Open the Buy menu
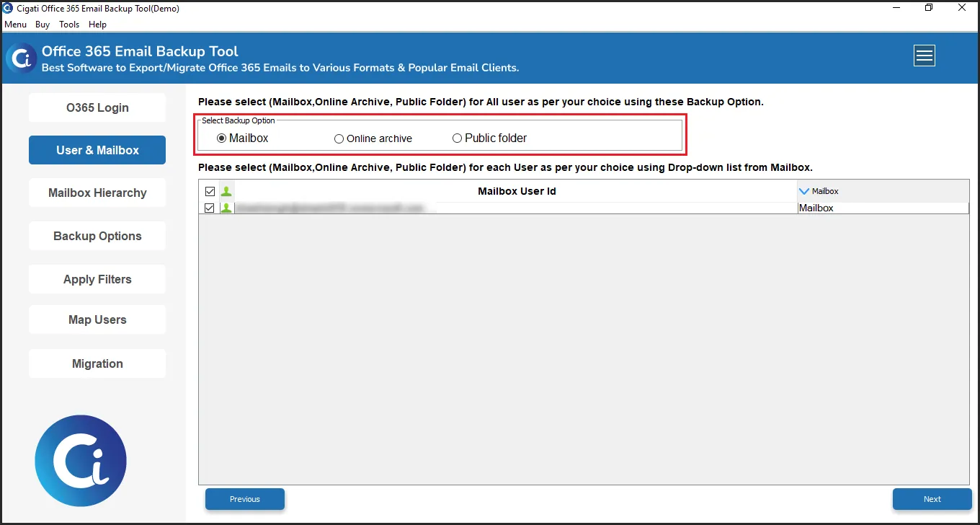The image size is (980, 525). tap(43, 25)
